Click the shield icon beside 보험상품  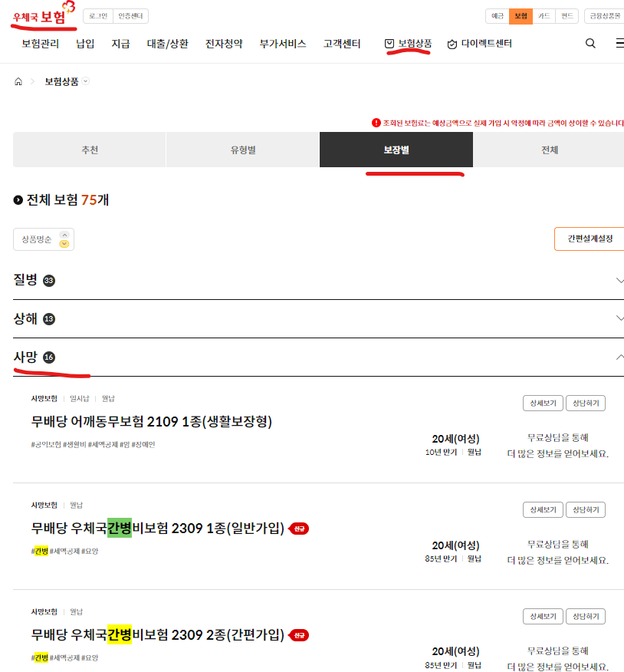tap(390, 44)
